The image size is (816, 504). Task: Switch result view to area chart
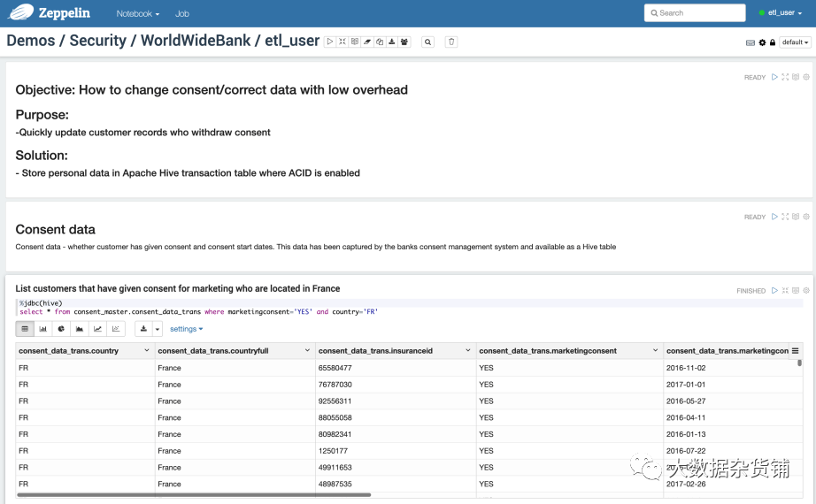(x=79, y=329)
